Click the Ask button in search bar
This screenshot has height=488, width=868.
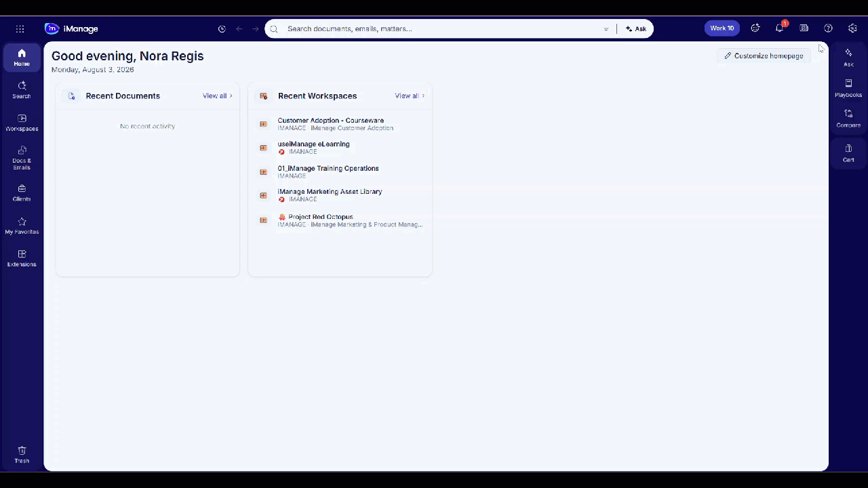[x=636, y=28]
